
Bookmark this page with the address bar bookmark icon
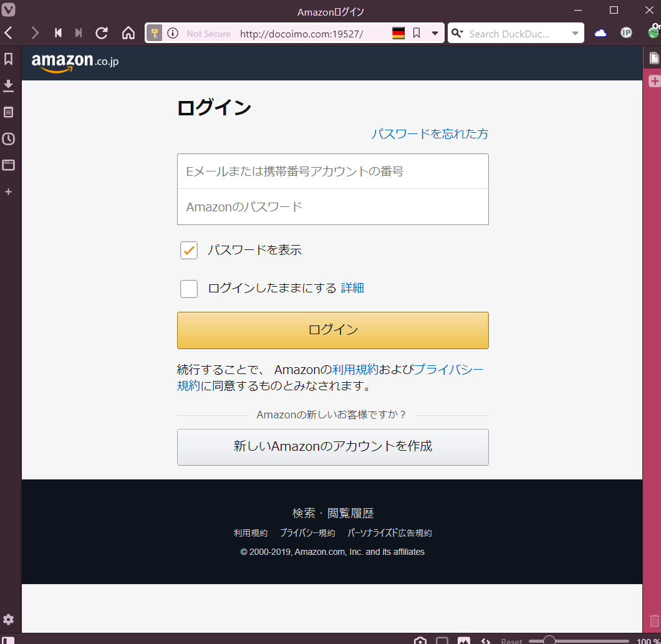pos(417,33)
